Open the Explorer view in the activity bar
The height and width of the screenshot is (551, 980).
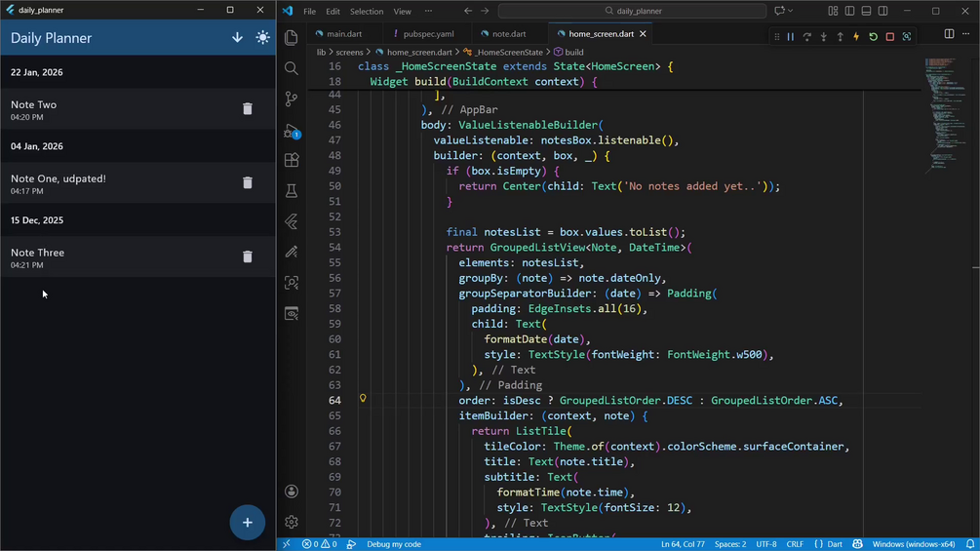292,37
